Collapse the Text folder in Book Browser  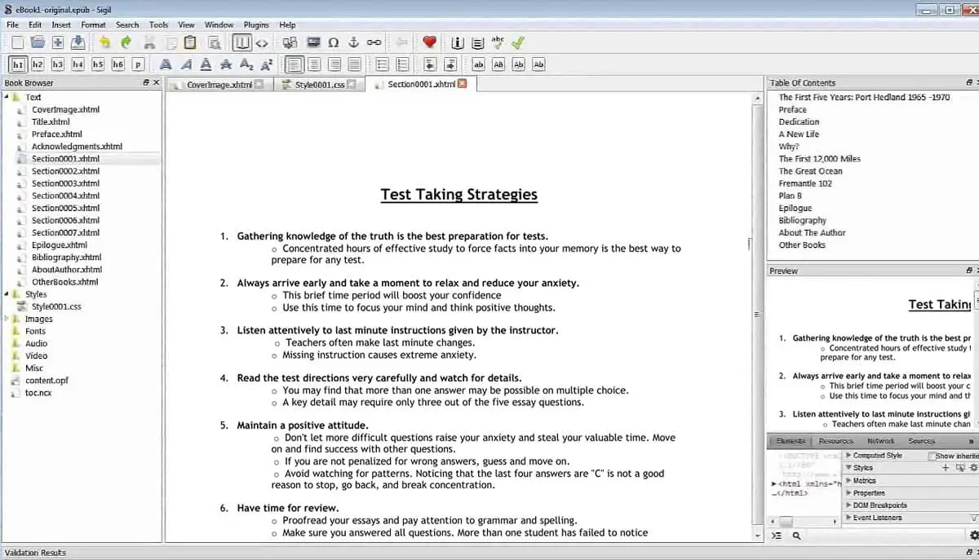[x=7, y=97]
